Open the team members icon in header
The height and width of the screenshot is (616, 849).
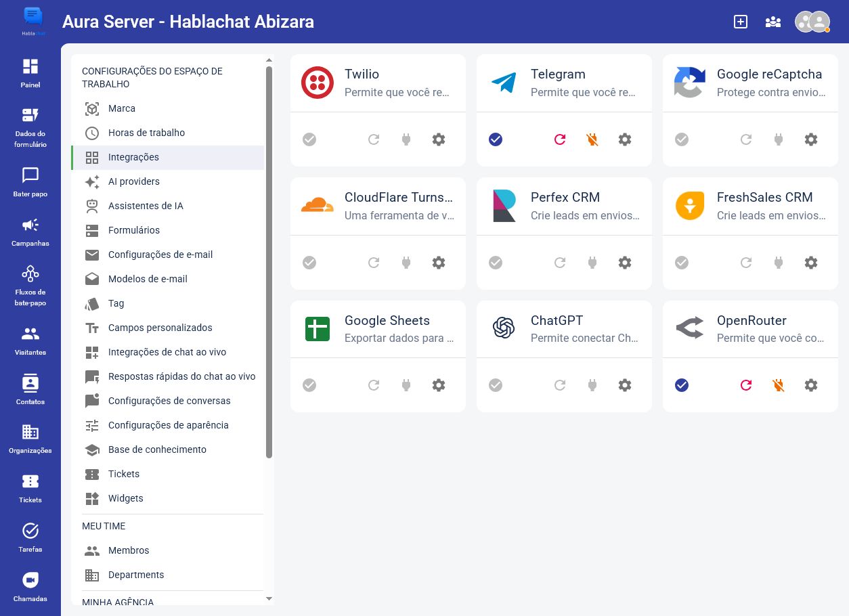[x=773, y=22]
